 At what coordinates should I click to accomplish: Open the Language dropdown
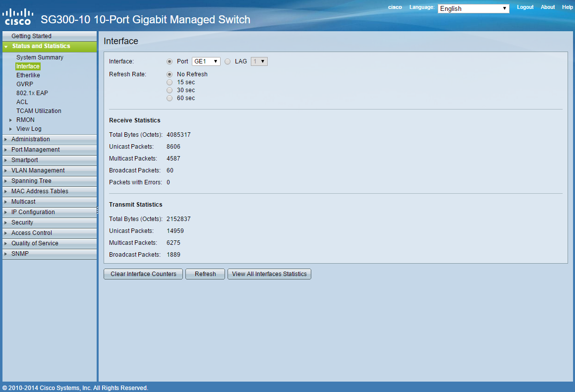coord(473,8)
